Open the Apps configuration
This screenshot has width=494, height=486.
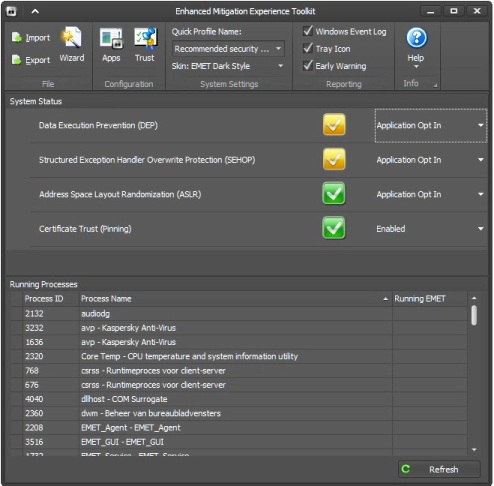pos(111,44)
